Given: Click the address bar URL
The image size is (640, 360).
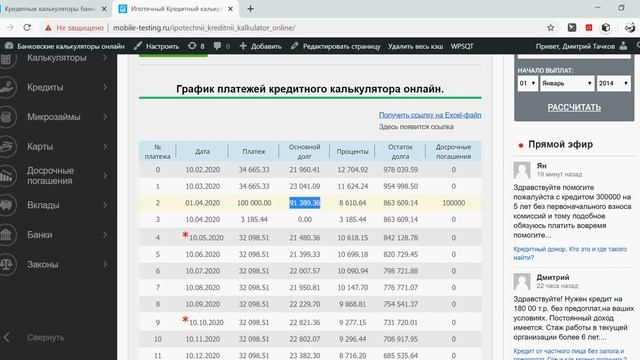Looking at the screenshot, I should click(x=204, y=28).
